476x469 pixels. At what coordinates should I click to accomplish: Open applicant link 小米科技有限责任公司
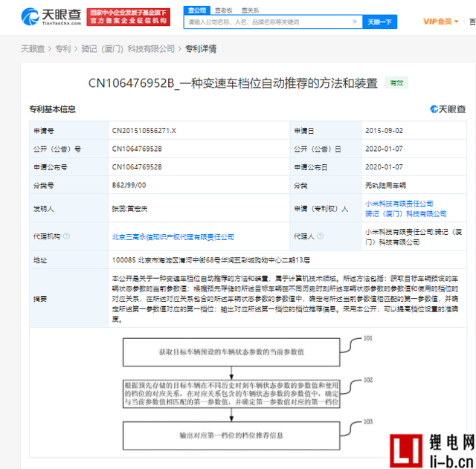(399, 204)
